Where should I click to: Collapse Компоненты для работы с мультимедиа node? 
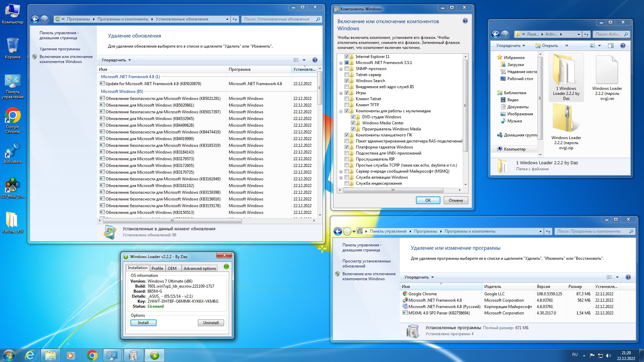(341, 111)
